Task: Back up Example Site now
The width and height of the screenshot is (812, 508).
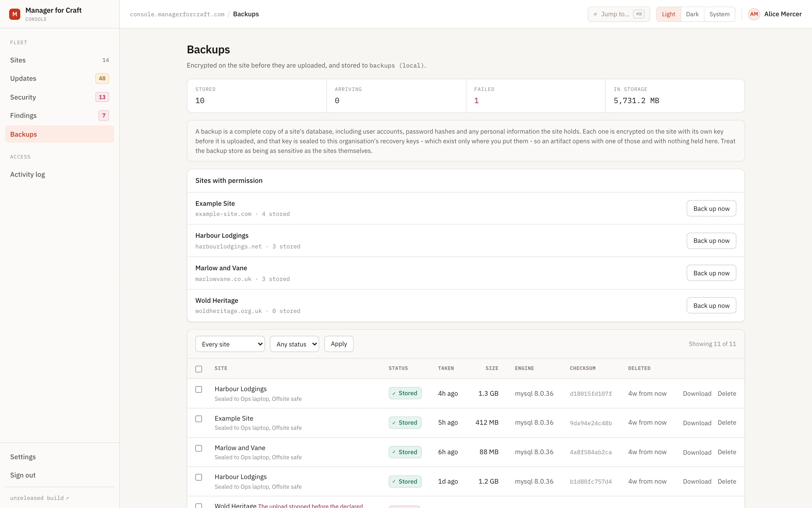Action: coord(711,209)
